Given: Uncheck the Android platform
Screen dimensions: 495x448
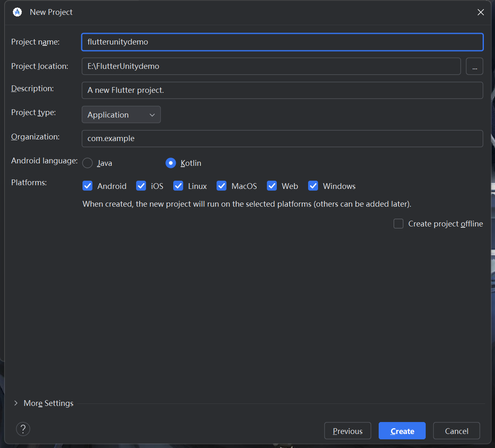Looking at the screenshot, I should [x=87, y=186].
